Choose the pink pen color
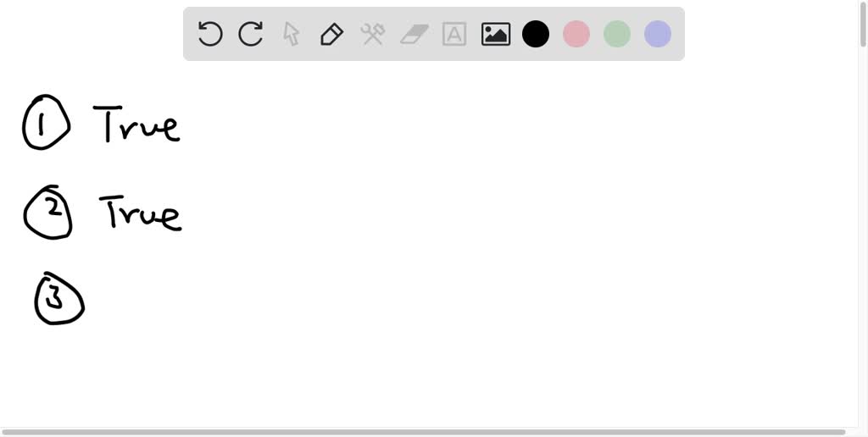The image size is (868, 437). 576,34
